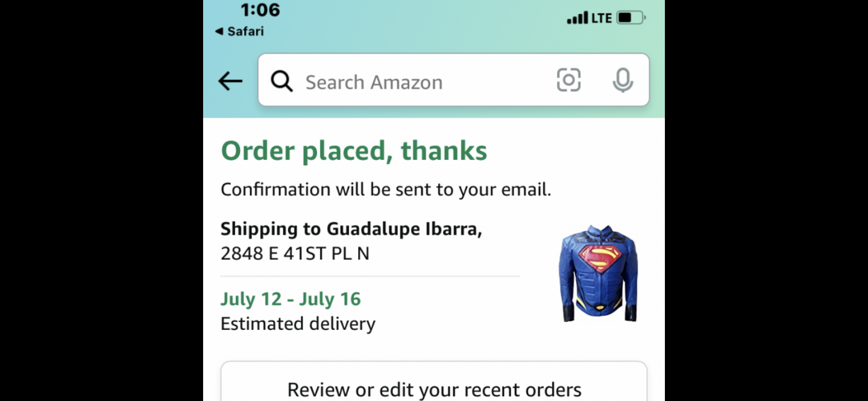Image resolution: width=868 pixels, height=401 pixels.
Task: Tap the "Estimated delivery" label
Action: coord(298,324)
